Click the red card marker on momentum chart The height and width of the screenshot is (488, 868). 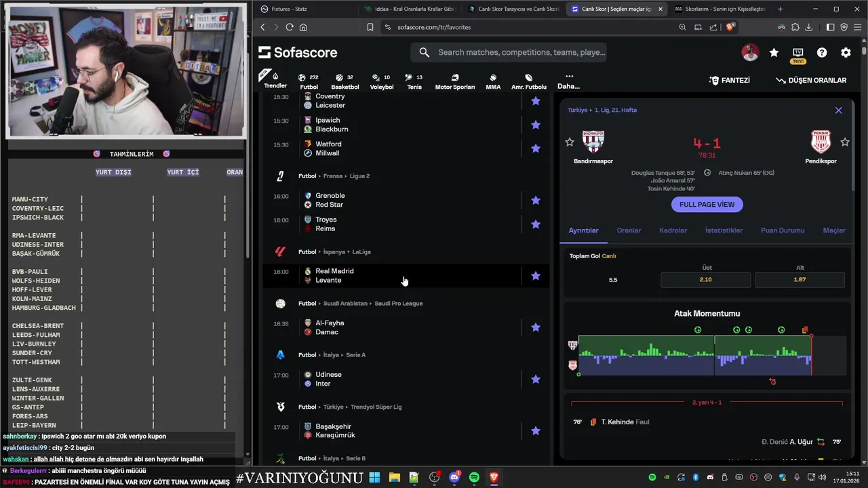[x=805, y=330]
